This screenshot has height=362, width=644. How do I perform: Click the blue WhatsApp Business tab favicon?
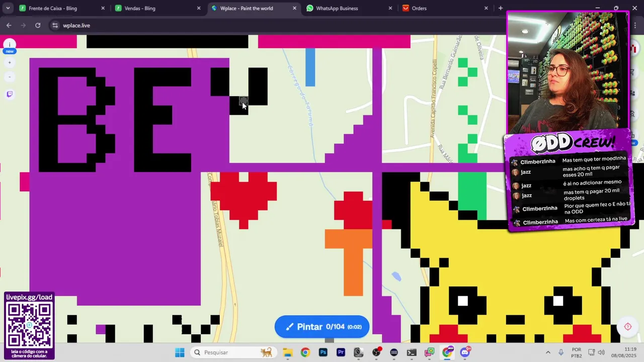(310, 8)
